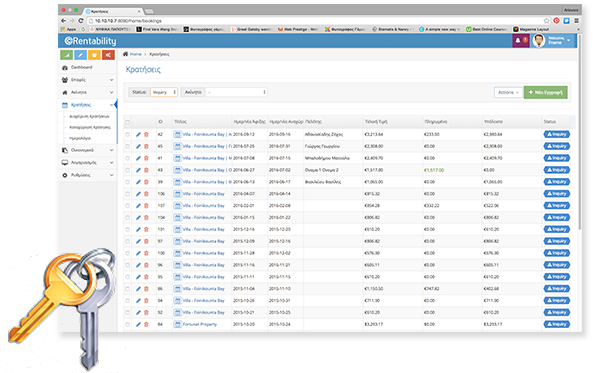Viewport: 594px width, 373px height.
Task: Toggle the select-all checkbox in table header
Action: click(x=128, y=122)
